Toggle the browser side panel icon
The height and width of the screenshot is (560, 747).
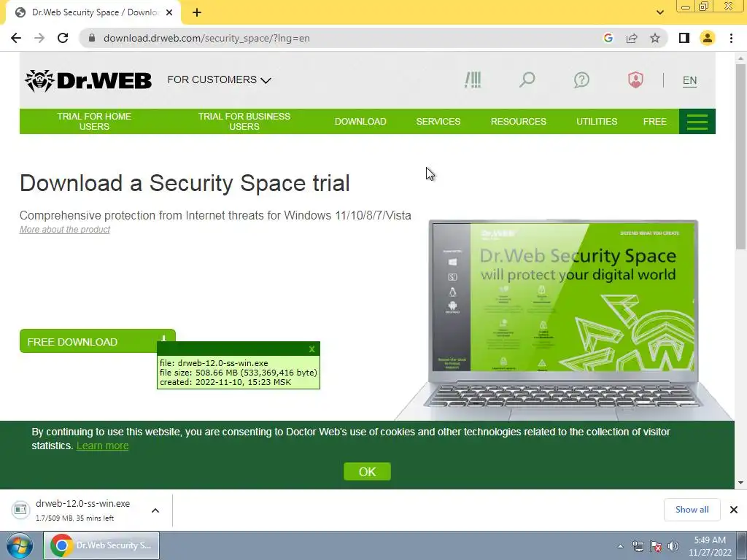684,38
